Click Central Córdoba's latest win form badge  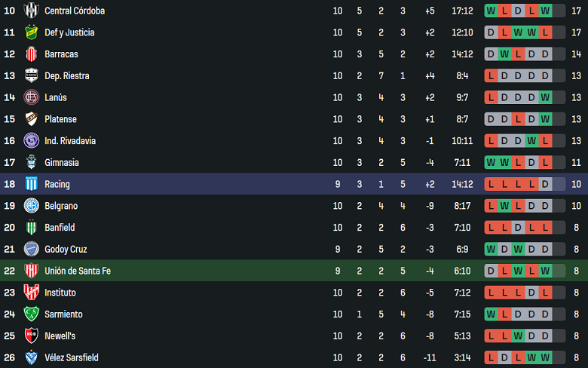[x=546, y=11]
